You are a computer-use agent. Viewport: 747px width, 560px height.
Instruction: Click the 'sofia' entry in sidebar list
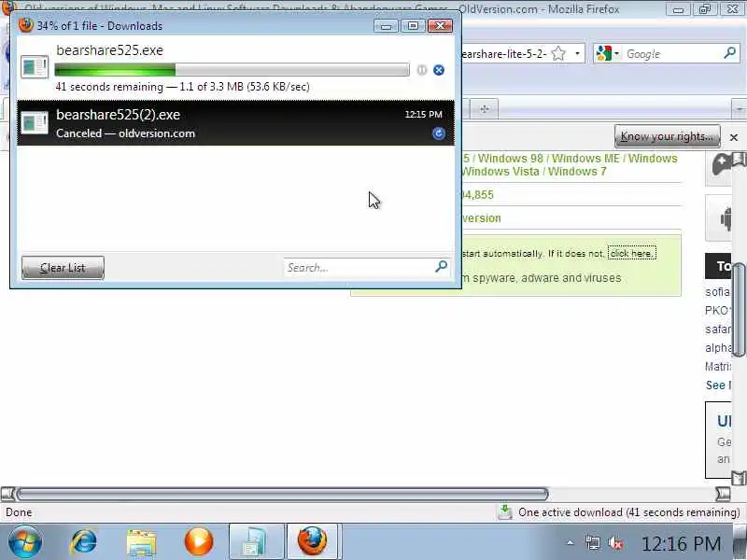coord(717,292)
